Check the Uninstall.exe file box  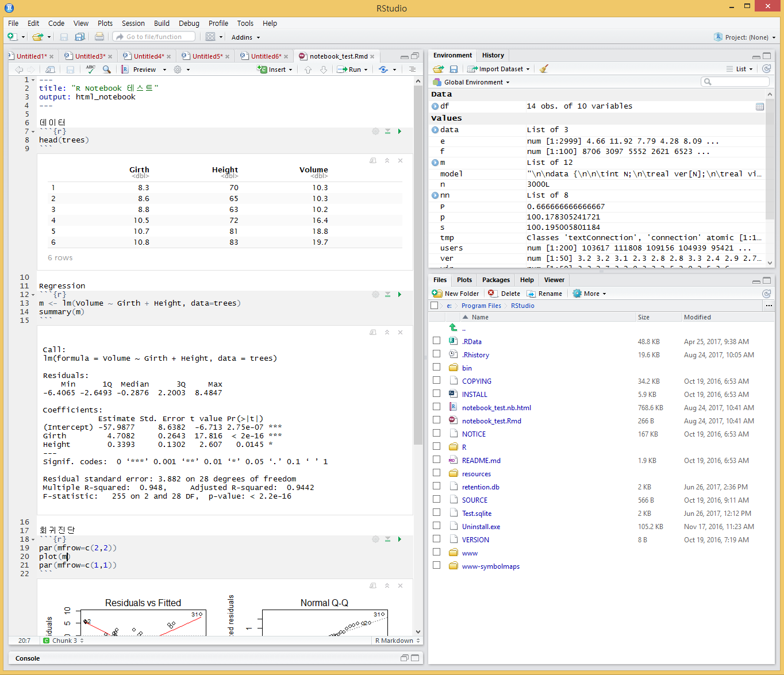437,526
